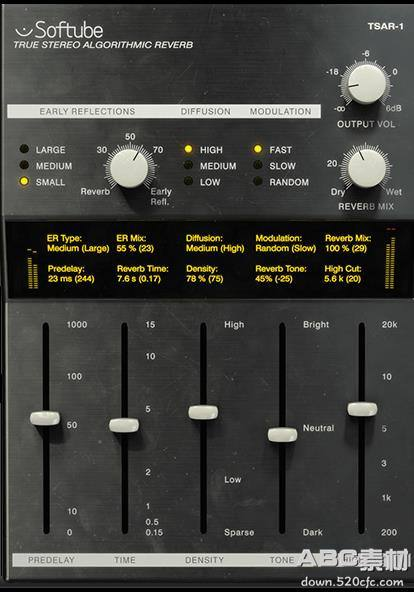Click the Reverb Mix dry/wet knob
The height and width of the screenshot is (592, 414).
point(366,168)
